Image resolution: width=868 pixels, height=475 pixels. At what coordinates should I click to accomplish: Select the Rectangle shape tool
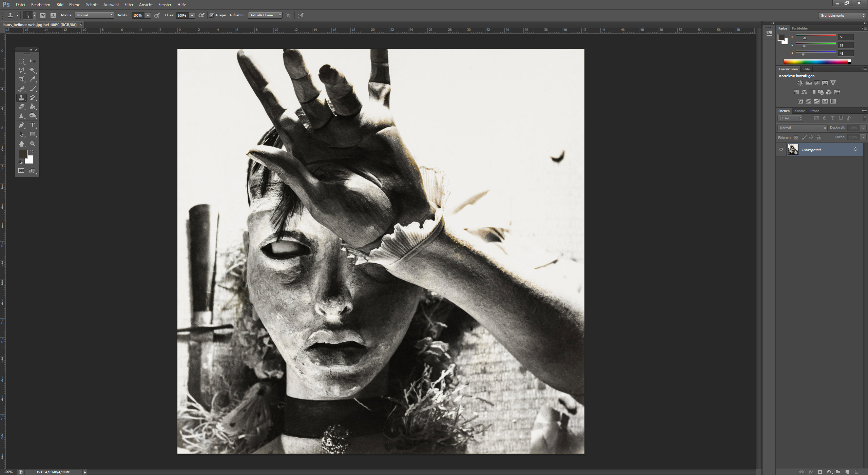click(x=33, y=134)
